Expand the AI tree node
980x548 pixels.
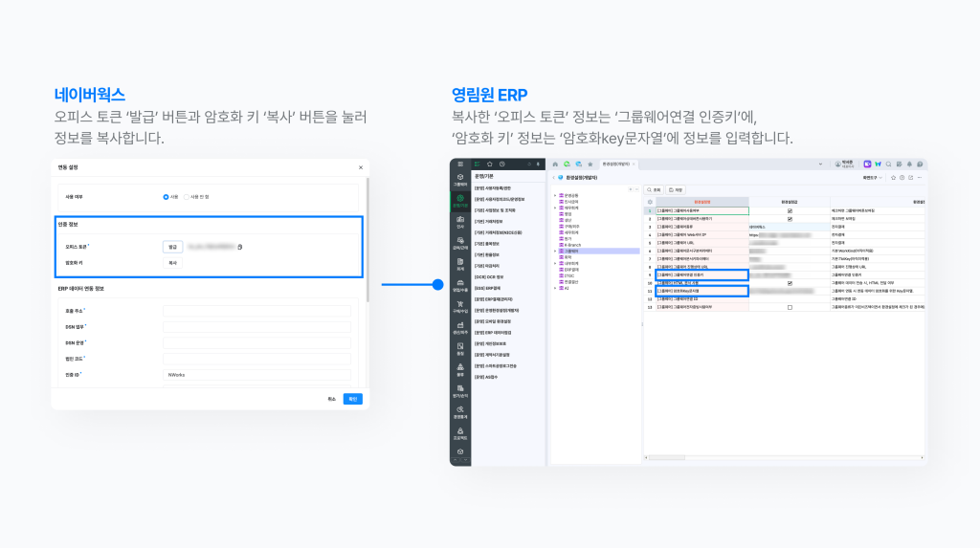(554, 288)
